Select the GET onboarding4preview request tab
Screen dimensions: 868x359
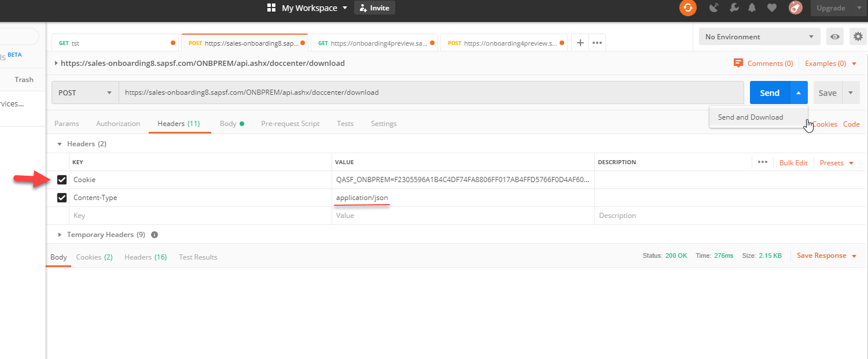(374, 43)
